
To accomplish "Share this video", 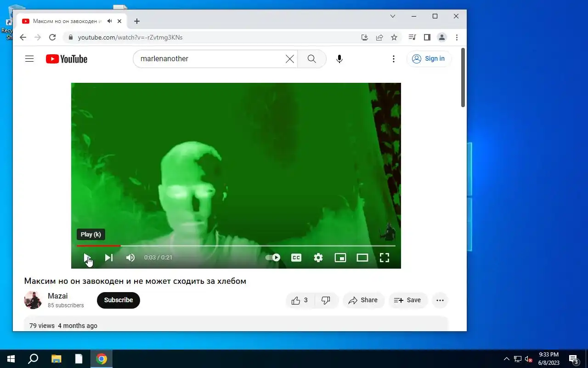I will [x=363, y=300].
